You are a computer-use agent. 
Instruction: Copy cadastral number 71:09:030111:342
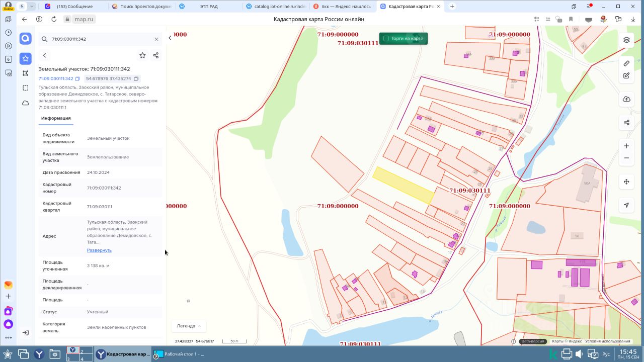(77, 79)
